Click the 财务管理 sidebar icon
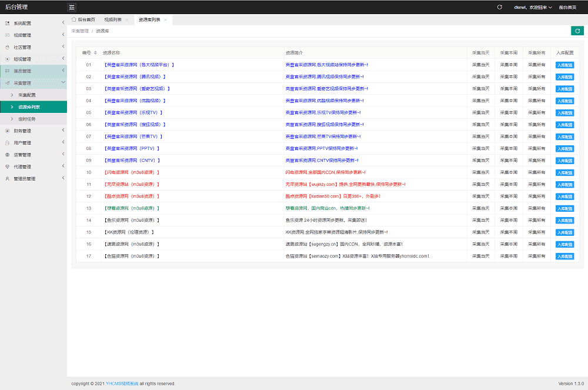Viewport: 588px width, 390px height. coord(7,131)
